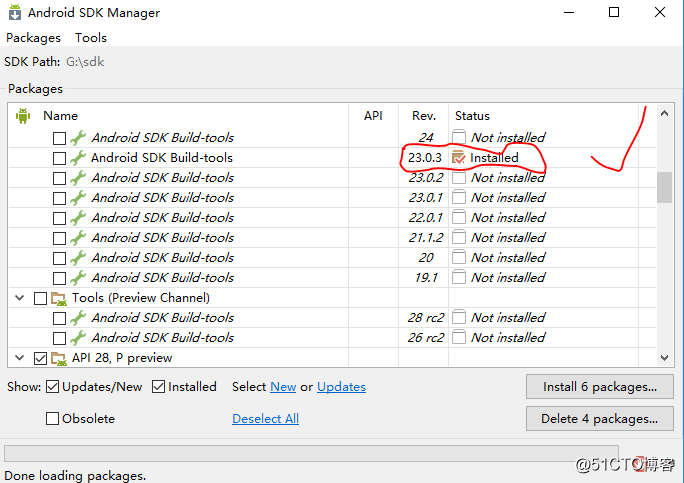
Task: Select the Build-tools 28 rc2 row name
Action: coord(162,318)
